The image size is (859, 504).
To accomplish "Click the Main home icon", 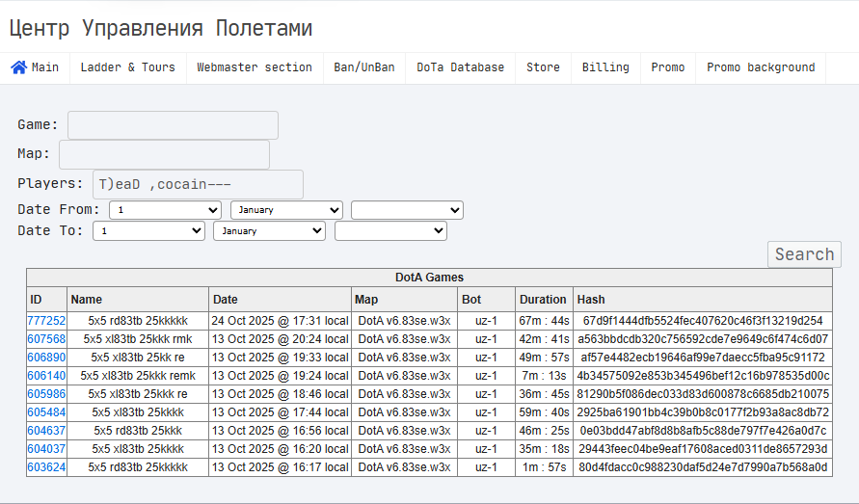I will coord(18,67).
